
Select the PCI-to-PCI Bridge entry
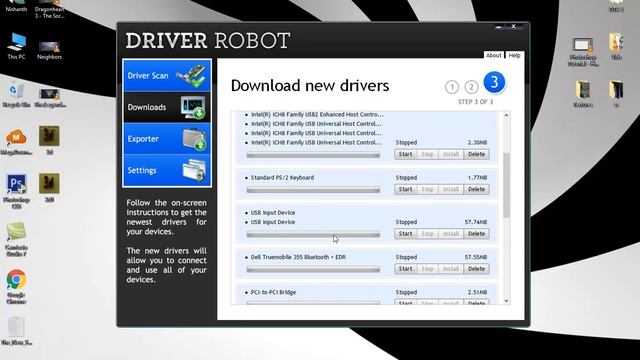(273, 292)
